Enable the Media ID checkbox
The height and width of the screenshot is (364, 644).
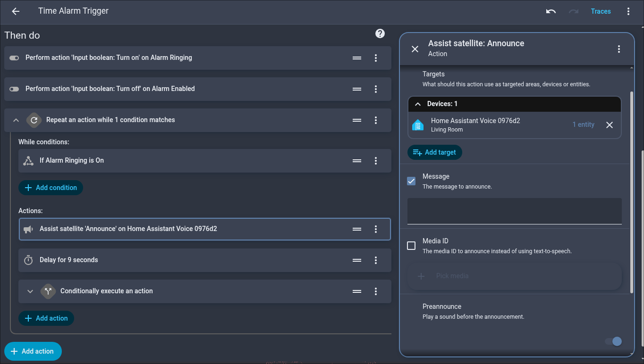(411, 246)
